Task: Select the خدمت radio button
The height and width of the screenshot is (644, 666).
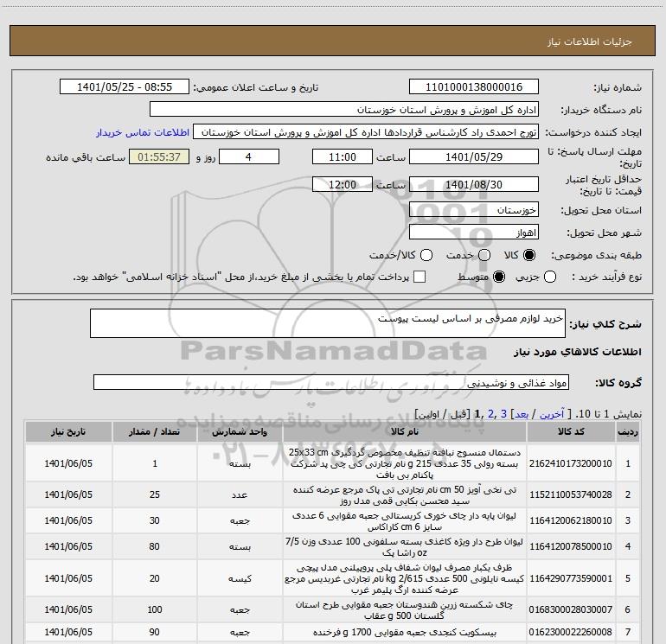Action: (483, 255)
